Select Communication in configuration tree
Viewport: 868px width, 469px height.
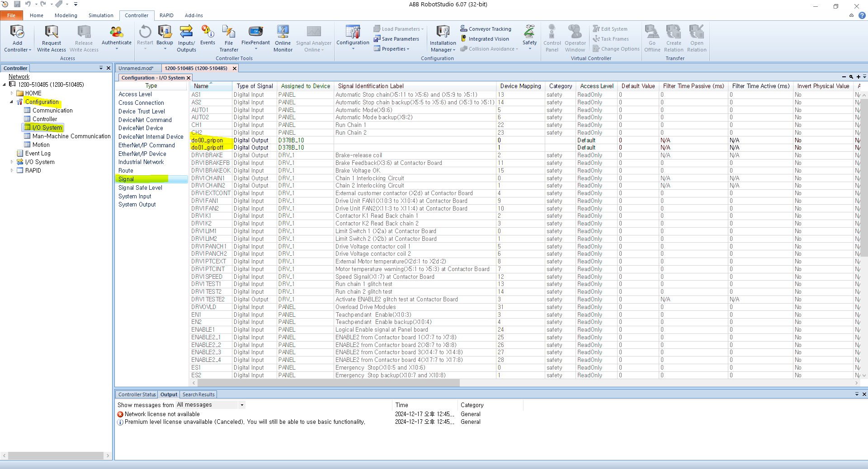(x=52, y=110)
